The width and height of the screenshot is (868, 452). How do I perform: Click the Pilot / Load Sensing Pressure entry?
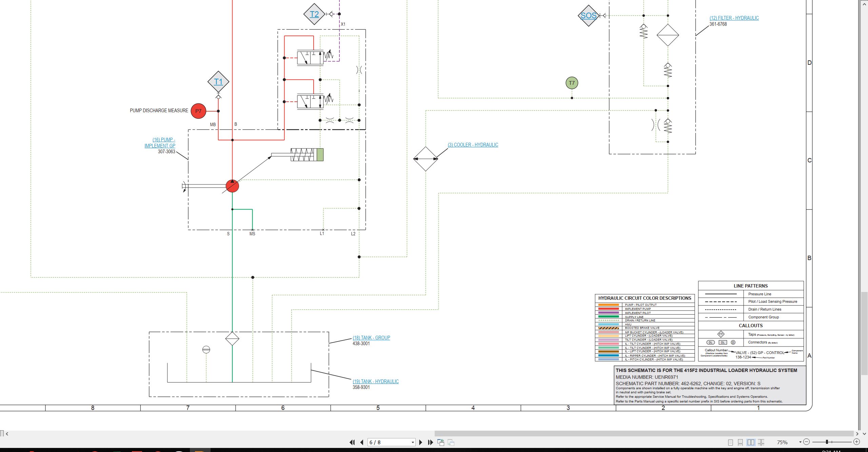click(773, 301)
